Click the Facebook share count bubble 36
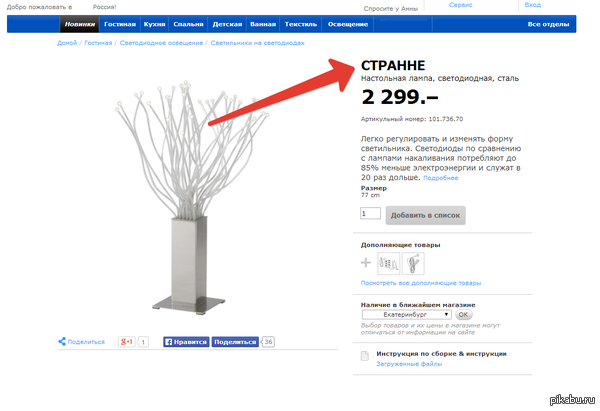Image resolution: width=600 pixels, height=411 pixels. tap(268, 342)
